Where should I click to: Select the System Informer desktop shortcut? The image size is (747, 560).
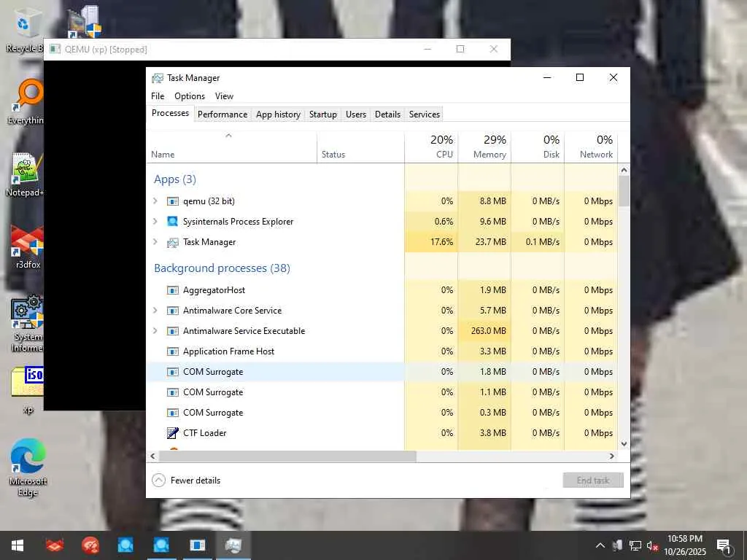point(27,324)
